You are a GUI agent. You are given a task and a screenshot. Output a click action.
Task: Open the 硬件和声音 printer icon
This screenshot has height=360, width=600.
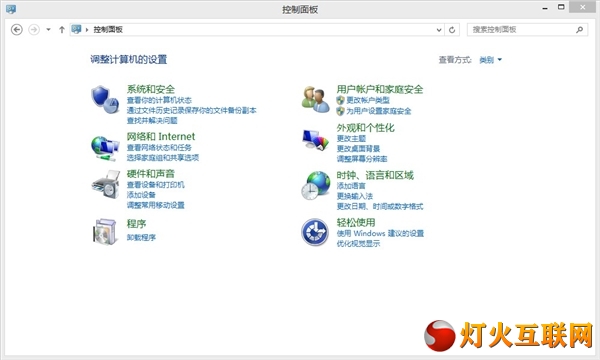click(x=106, y=184)
